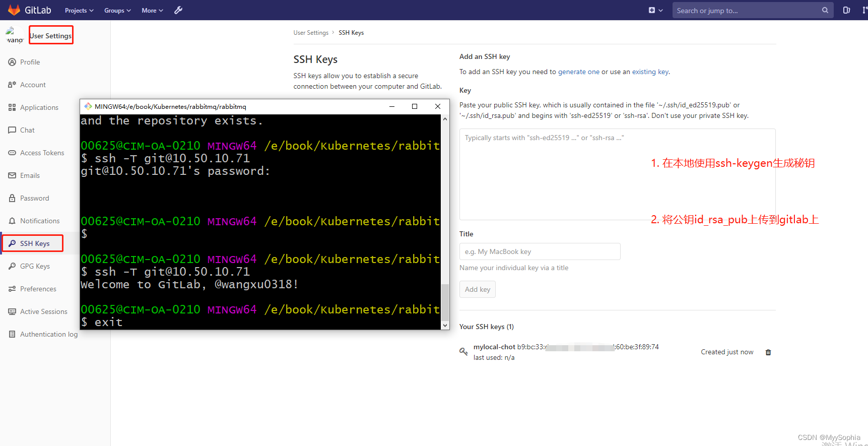Delete the mylocal-chot SSH key
The height and width of the screenshot is (446, 868).
[x=768, y=352]
